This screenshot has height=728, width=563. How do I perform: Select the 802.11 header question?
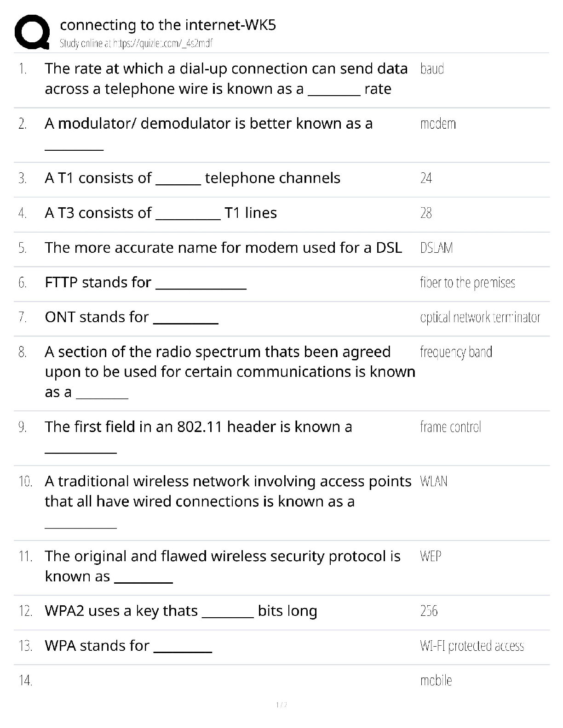(198, 427)
